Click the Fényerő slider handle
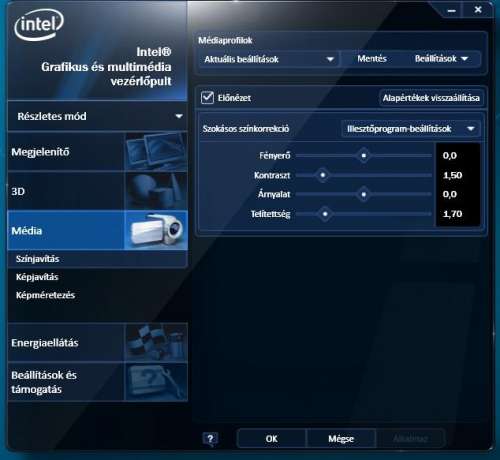The height and width of the screenshot is (460, 500). tap(364, 155)
